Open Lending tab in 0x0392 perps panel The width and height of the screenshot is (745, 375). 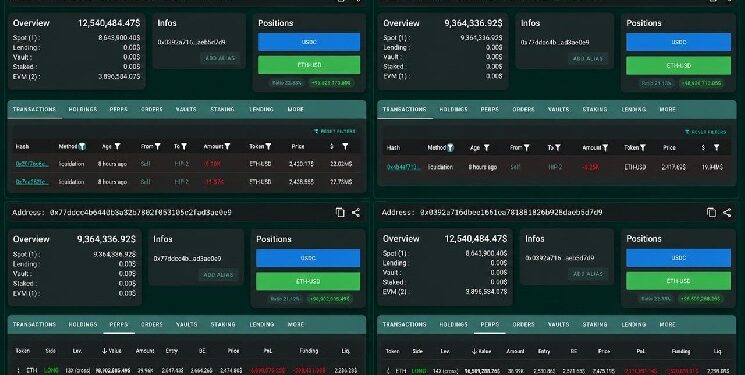(634, 325)
